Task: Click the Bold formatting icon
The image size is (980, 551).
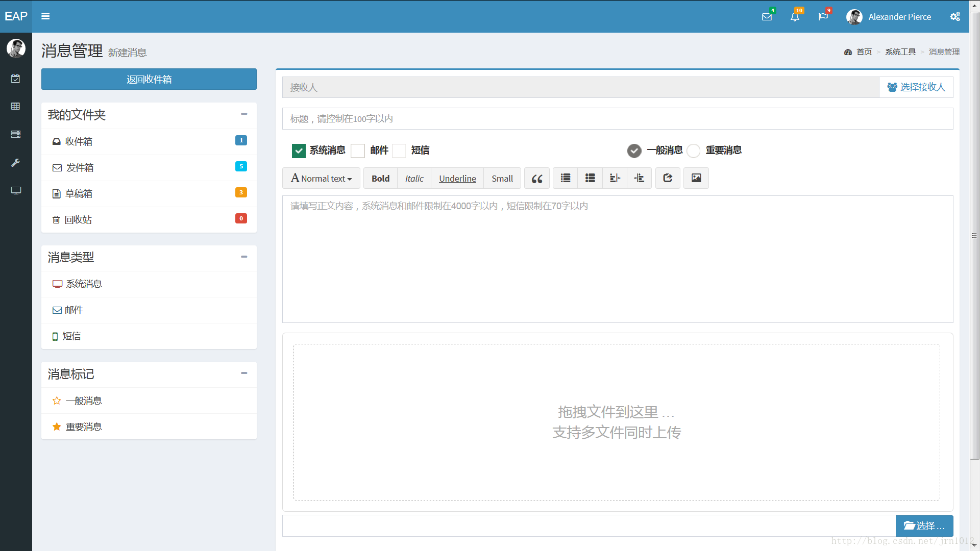Action: [x=381, y=178]
